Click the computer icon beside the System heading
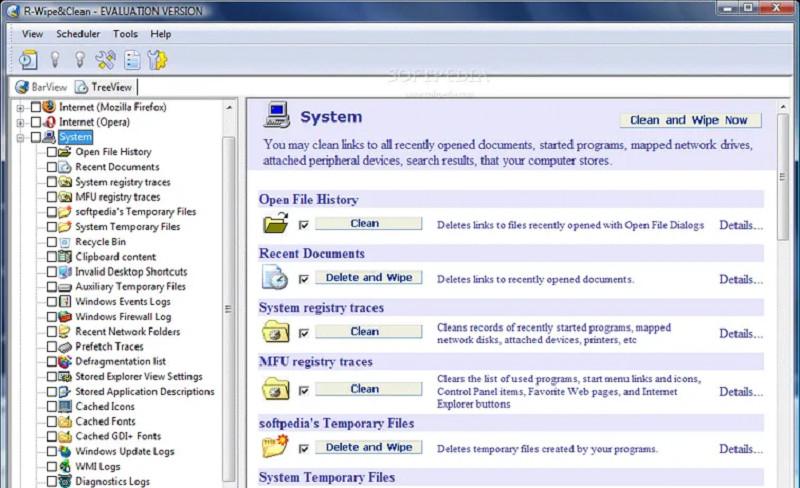 [277, 117]
